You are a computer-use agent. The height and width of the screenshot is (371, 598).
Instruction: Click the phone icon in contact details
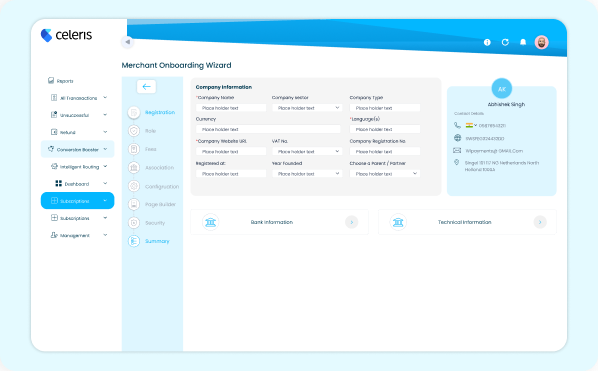point(457,125)
